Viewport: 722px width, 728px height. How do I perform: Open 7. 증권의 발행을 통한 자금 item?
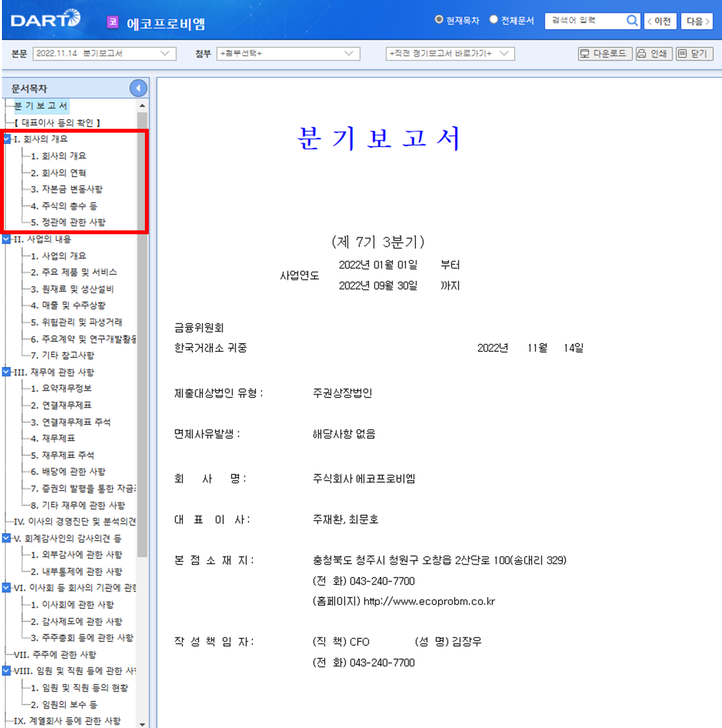coord(83,489)
